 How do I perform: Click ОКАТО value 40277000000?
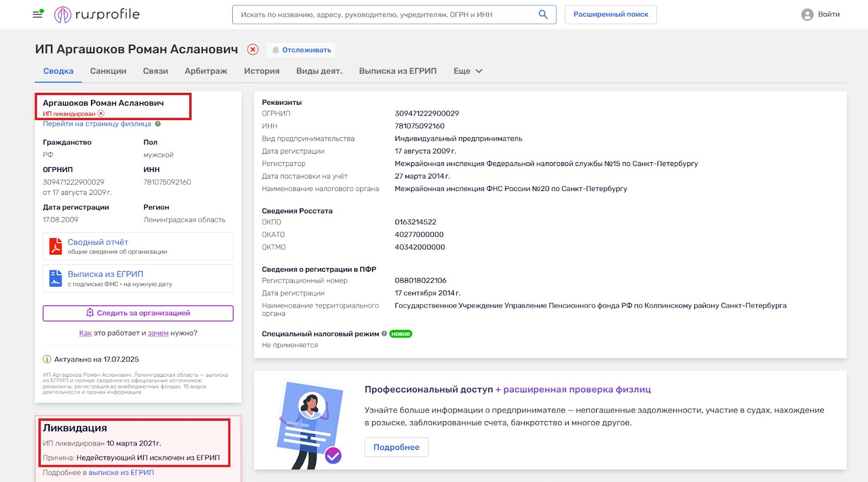pos(419,234)
